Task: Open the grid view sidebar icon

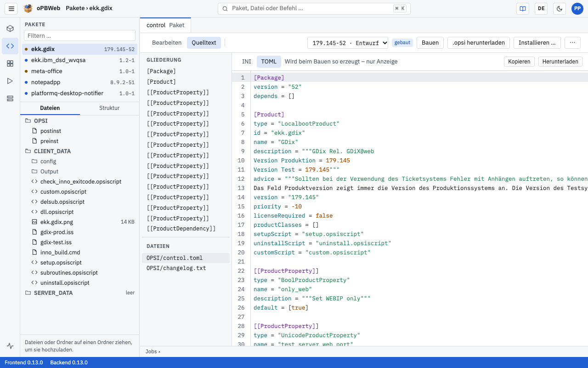Action: click(10, 63)
